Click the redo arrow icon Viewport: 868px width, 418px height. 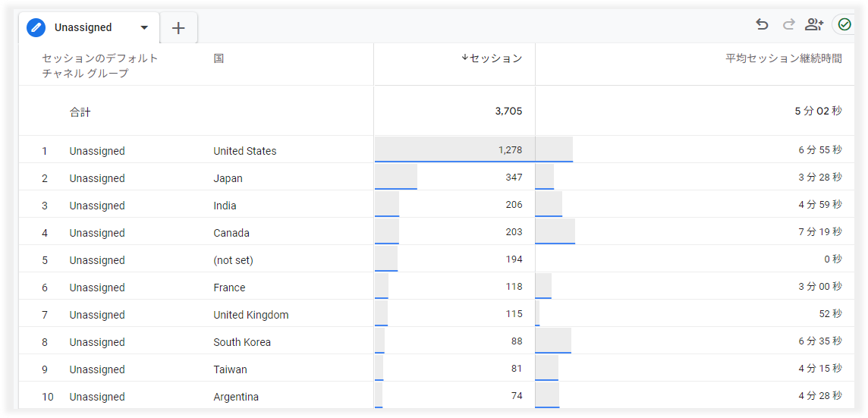[x=788, y=24]
